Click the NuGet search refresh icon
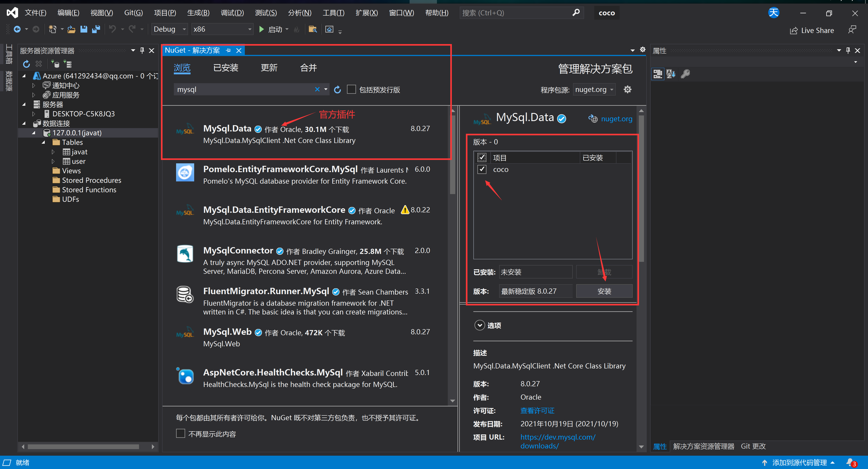 (337, 89)
